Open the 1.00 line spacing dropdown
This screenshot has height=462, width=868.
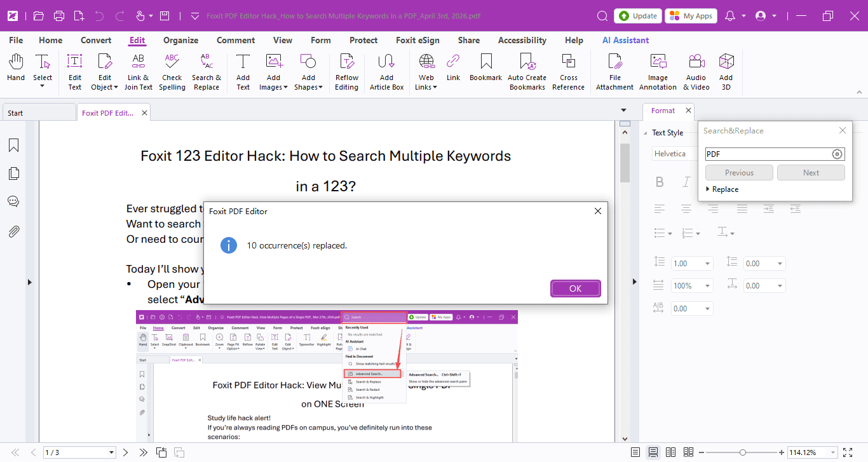tap(708, 264)
